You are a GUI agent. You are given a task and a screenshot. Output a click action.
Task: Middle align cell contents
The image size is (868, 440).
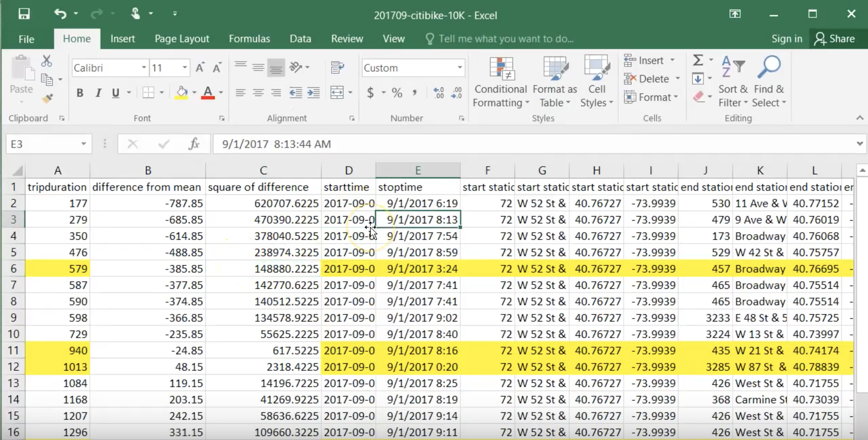[x=259, y=67]
